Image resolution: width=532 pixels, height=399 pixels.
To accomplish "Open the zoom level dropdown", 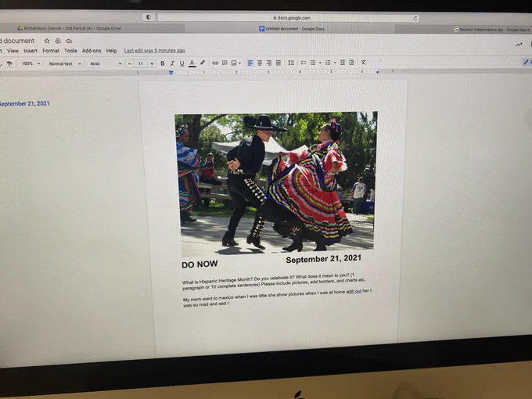I will (x=31, y=63).
